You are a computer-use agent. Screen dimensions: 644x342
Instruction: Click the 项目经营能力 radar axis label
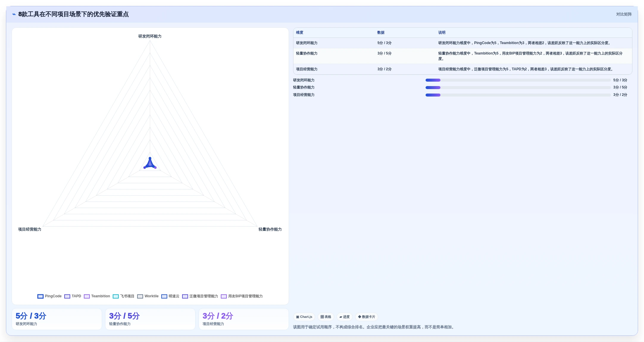click(x=29, y=229)
